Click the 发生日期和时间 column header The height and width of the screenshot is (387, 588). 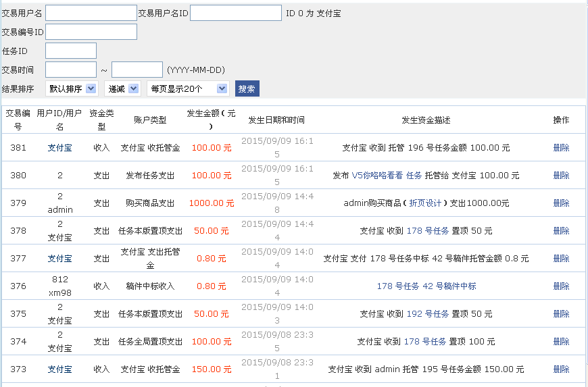[276, 120]
